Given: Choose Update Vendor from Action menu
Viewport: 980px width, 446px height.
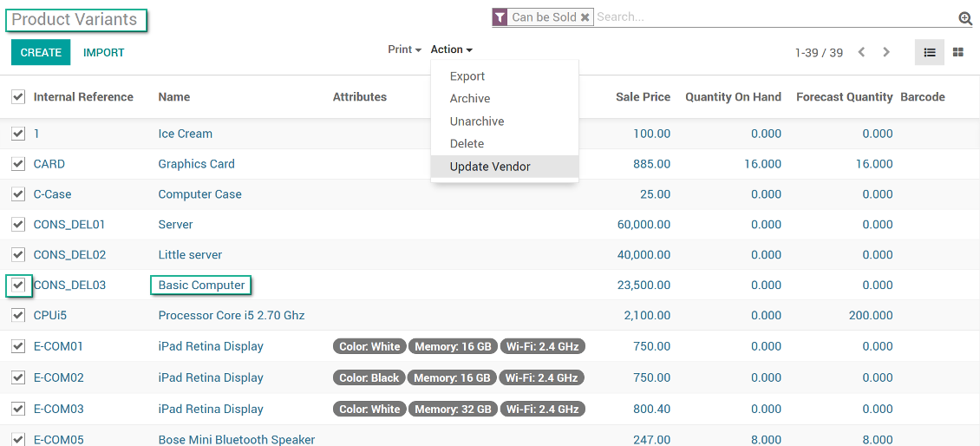Looking at the screenshot, I should click(490, 167).
